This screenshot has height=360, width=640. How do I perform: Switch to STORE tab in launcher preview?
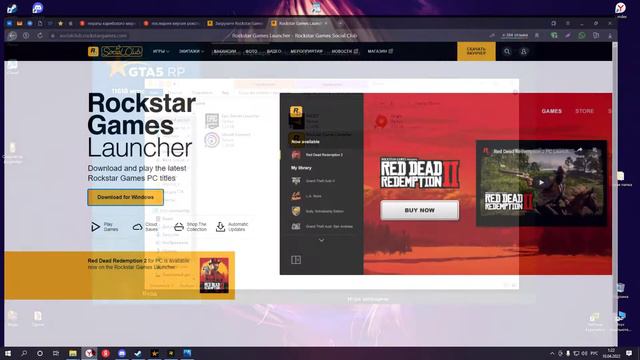[584, 111]
